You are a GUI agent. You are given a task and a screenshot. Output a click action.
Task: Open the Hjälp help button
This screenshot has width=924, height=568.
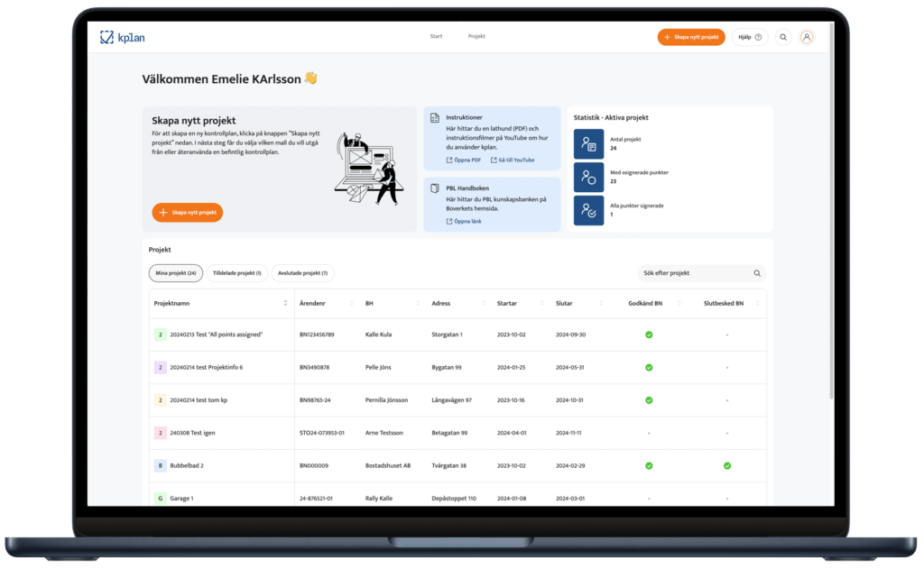(750, 37)
